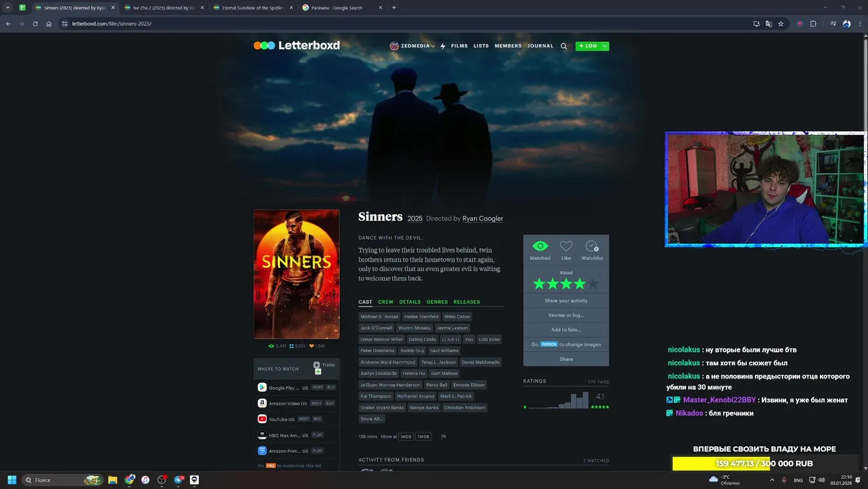Click the Like heart icon

[x=566, y=247]
